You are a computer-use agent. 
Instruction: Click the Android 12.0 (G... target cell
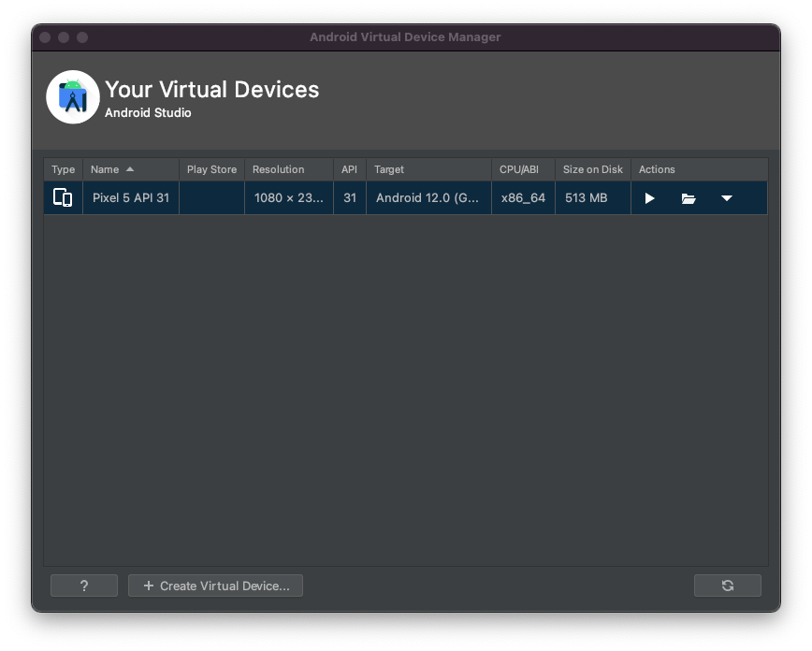428,198
